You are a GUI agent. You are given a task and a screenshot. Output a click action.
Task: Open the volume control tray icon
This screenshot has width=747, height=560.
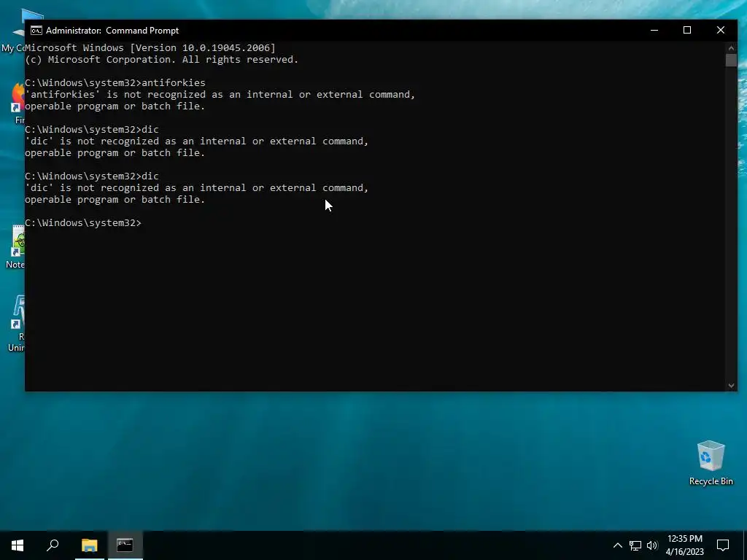[x=652, y=545]
